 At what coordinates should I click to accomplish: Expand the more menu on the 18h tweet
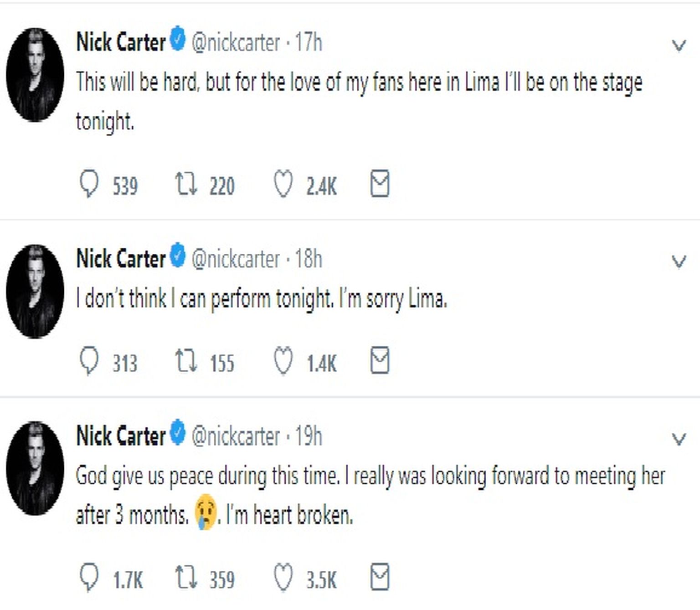pyautogui.click(x=679, y=261)
